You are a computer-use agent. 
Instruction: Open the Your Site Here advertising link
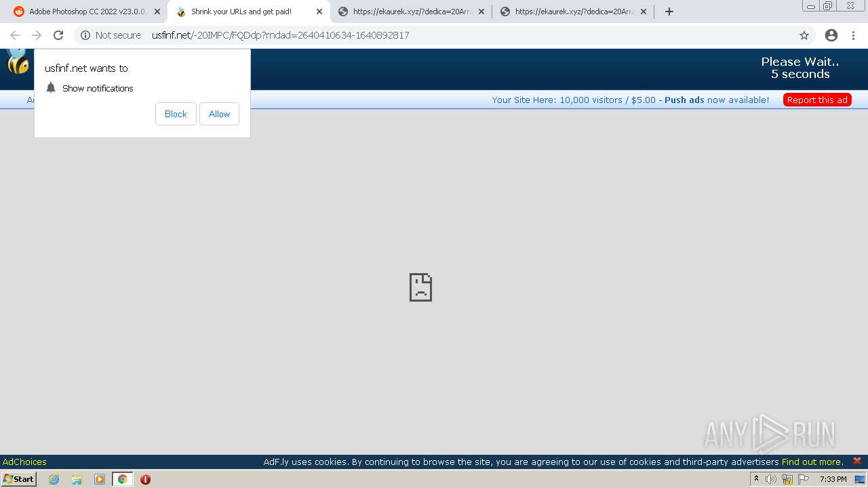[x=631, y=100]
